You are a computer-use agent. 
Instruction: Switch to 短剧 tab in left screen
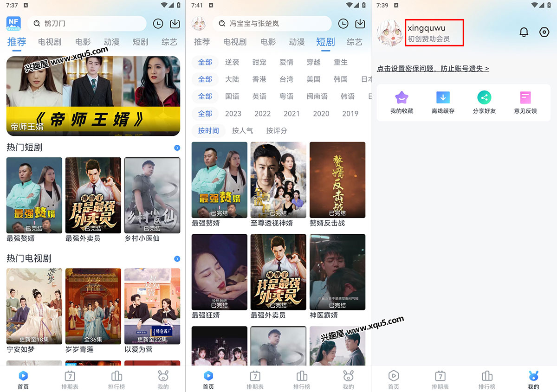click(x=140, y=42)
